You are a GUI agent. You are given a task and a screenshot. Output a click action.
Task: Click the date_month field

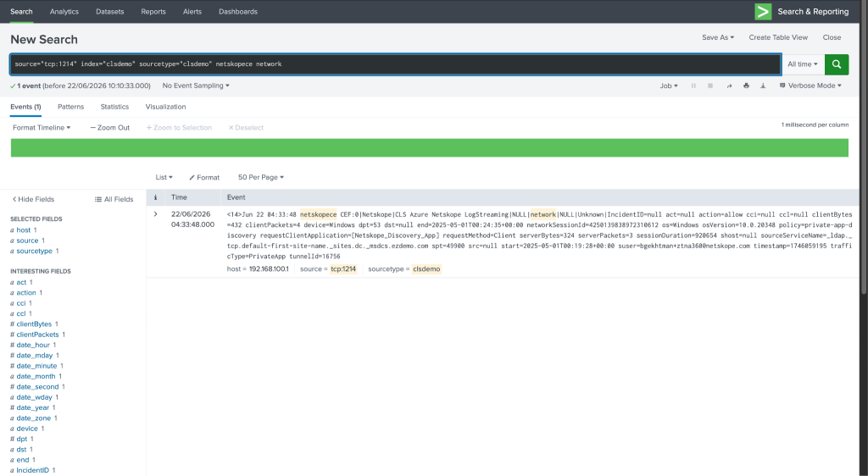pyautogui.click(x=36, y=377)
